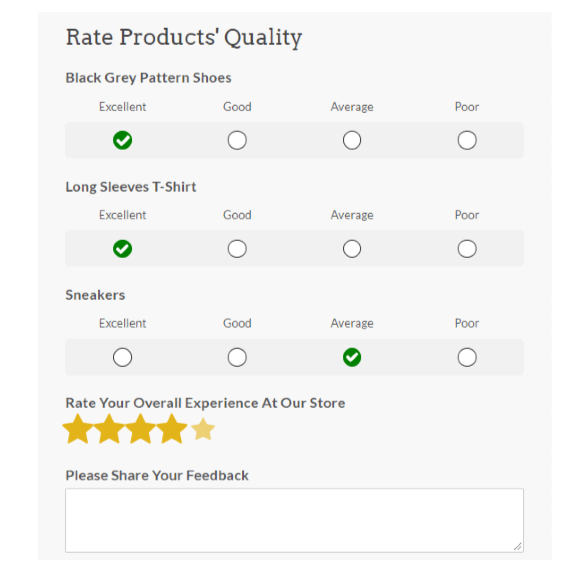Select Excellent for Sneakers
This screenshot has width=586, height=572.
click(123, 358)
